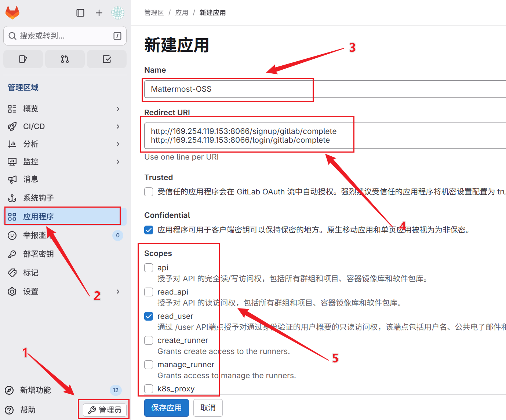Check the manage_runner scope checkbox

(x=149, y=365)
